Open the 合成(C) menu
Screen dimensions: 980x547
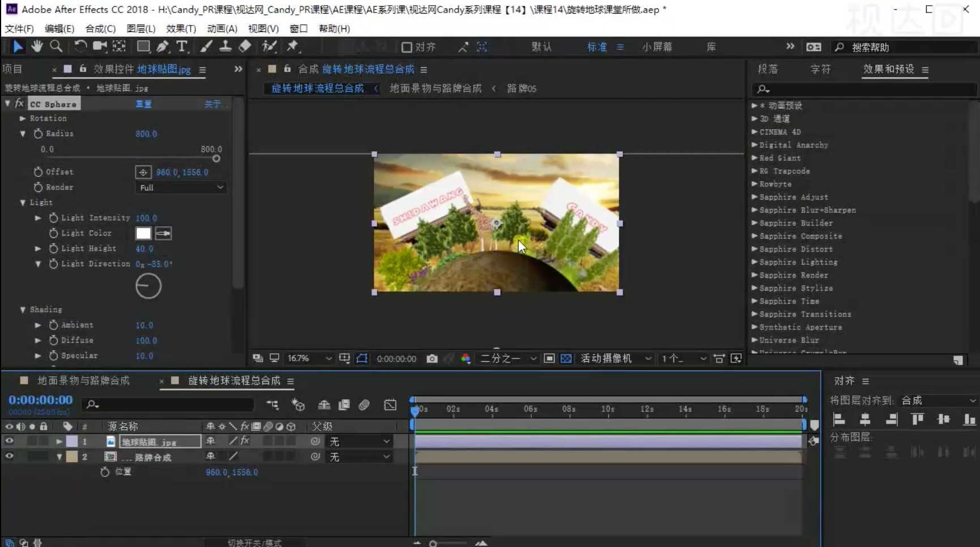[x=100, y=28]
